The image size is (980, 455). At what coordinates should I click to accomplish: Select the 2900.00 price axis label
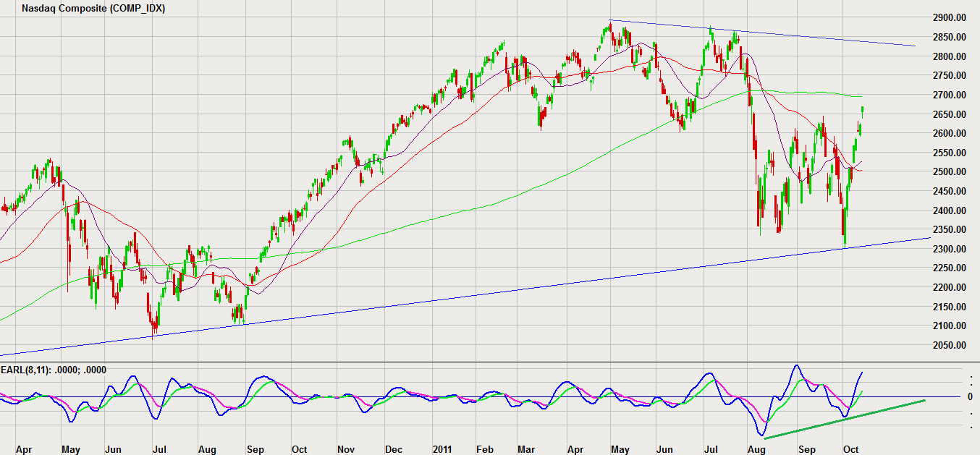pyautogui.click(x=949, y=18)
